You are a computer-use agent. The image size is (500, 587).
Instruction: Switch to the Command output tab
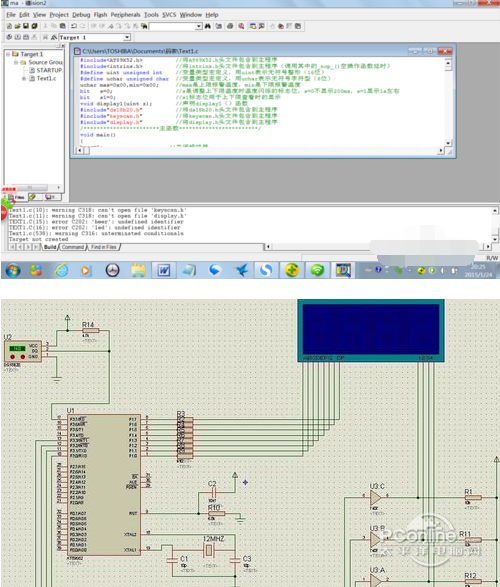pyautogui.click(x=73, y=247)
